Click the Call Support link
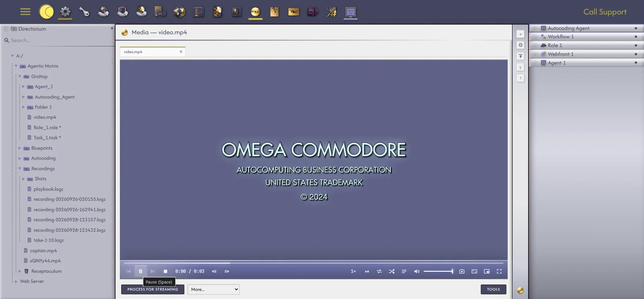The width and height of the screenshot is (644, 299). coord(605,12)
